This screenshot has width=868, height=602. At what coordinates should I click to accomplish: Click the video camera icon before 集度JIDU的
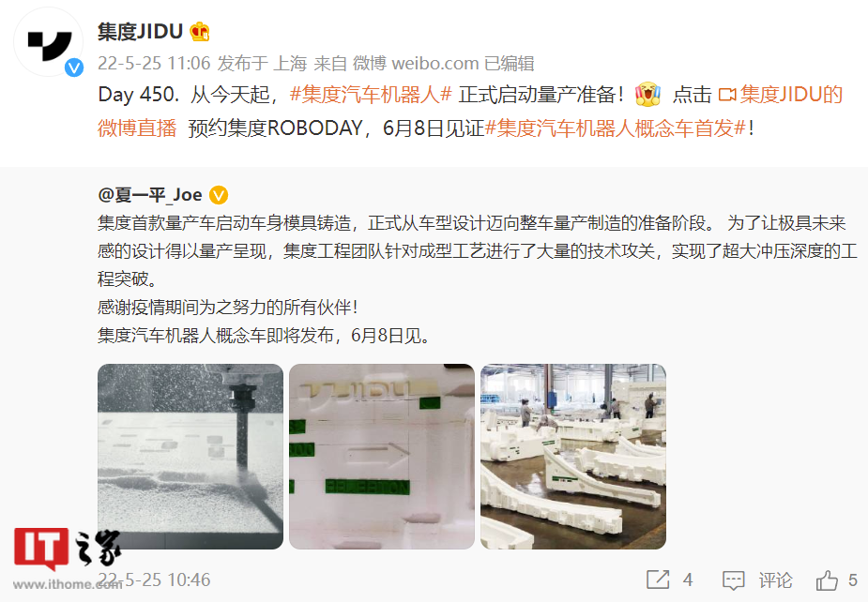pos(727,95)
